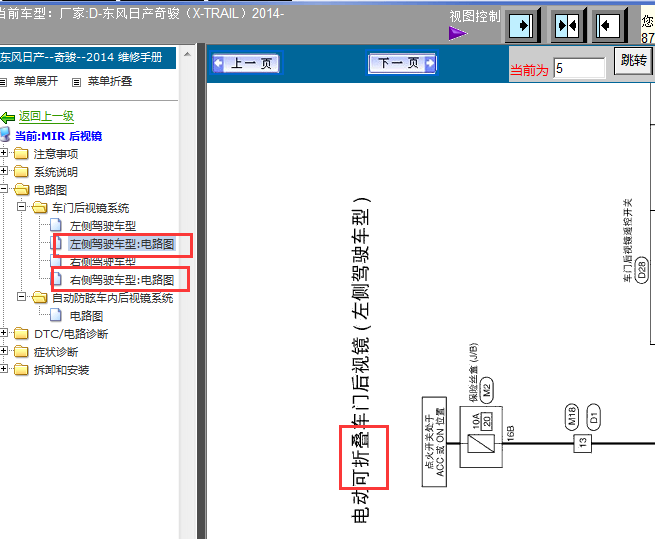
Task: Click the center-converging arrows view control button
Action: tap(568, 25)
